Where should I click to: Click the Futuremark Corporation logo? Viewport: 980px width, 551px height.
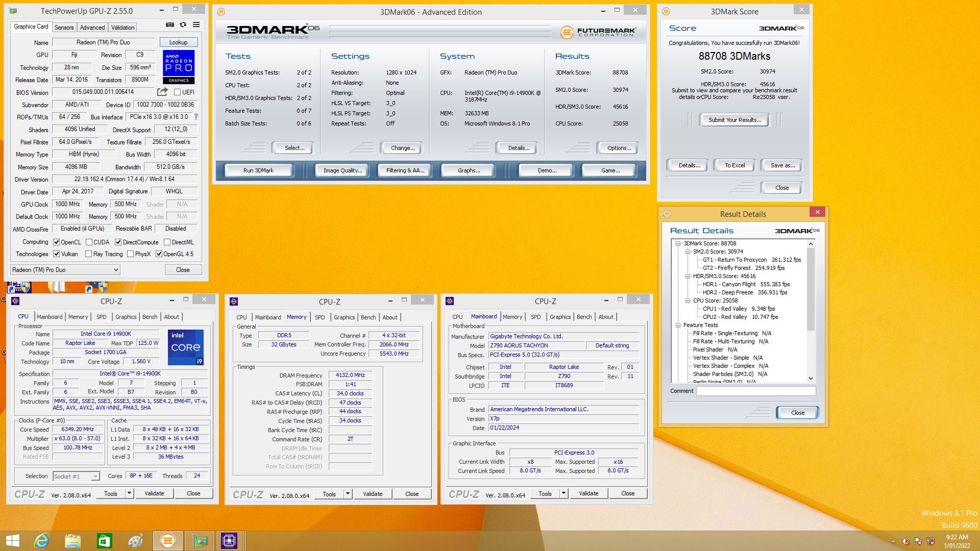coord(598,32)
